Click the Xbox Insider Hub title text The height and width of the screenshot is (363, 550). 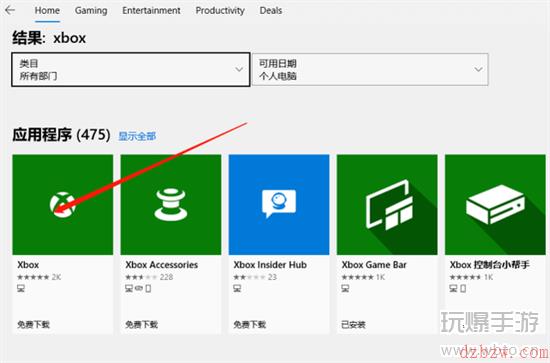270,265
